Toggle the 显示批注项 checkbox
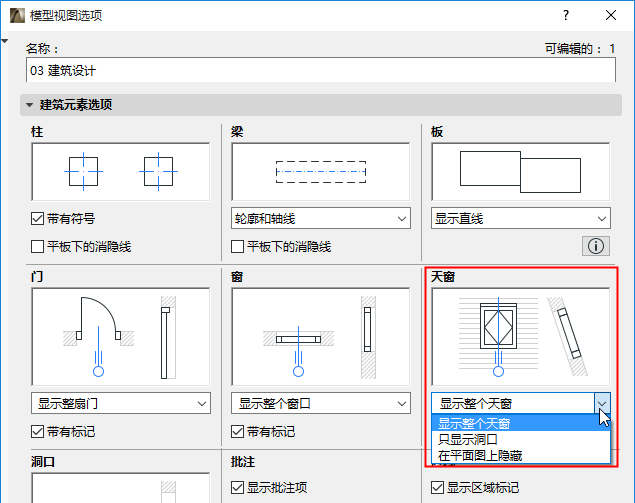635x503 pixels. click(237, 488)
